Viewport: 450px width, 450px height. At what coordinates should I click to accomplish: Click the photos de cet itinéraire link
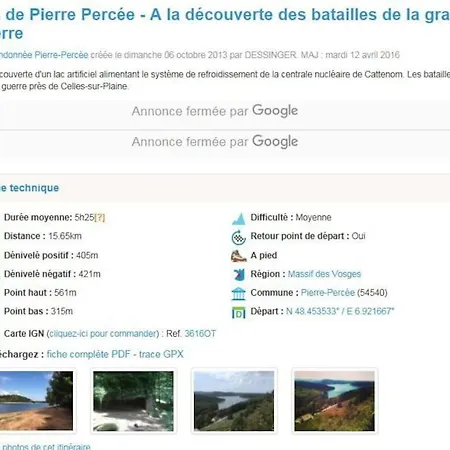(45, 446)
